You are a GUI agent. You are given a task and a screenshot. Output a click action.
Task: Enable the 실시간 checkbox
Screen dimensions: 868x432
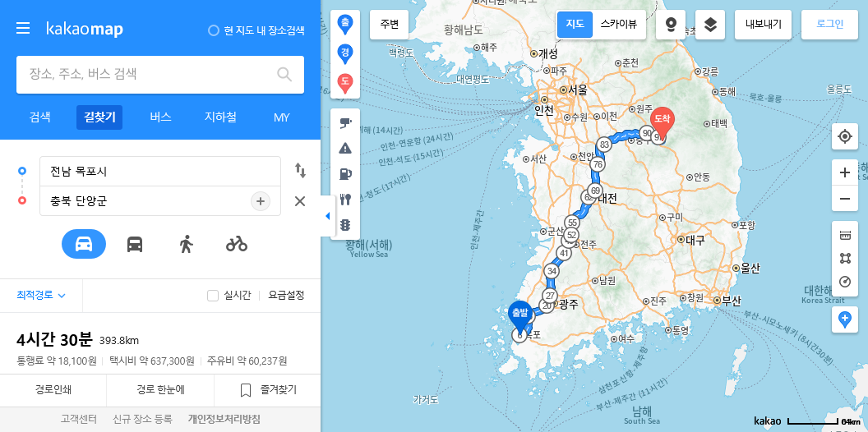pos(213,296)
